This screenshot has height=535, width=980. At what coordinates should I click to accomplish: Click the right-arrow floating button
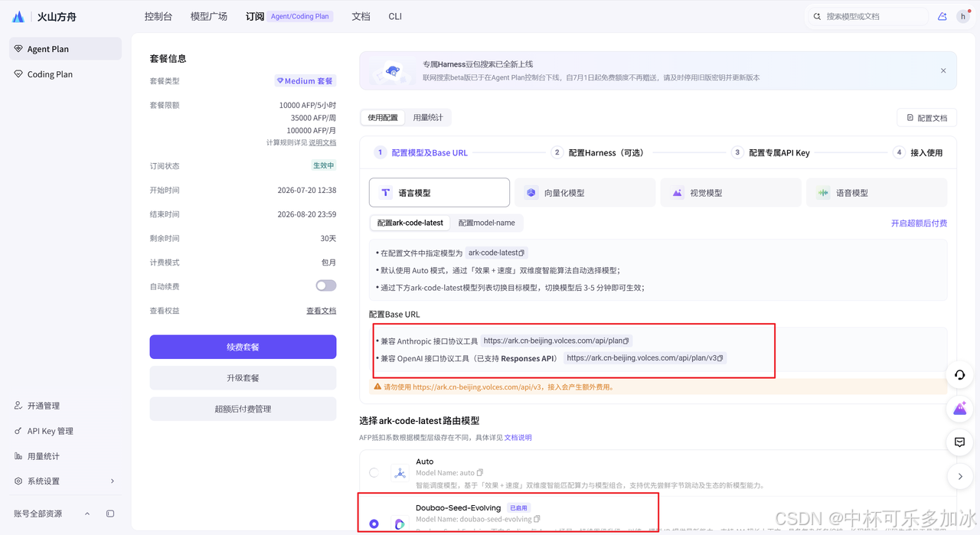coord(960,476)
